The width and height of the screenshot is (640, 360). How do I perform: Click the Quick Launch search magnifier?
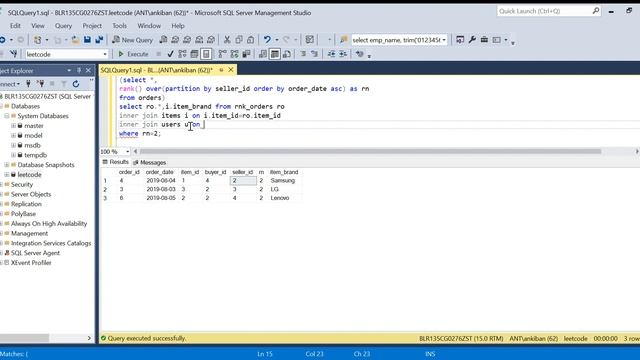pyautogui.click(x=596, y=11)
